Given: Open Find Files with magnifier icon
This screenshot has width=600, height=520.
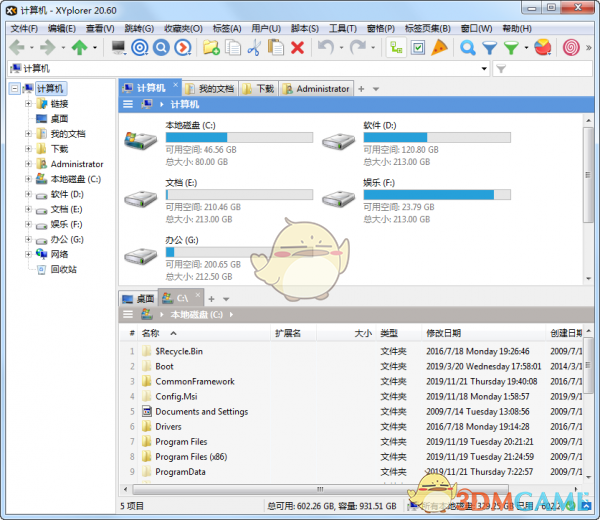Looking at the screenshot, I should click(x=467, y=47).
